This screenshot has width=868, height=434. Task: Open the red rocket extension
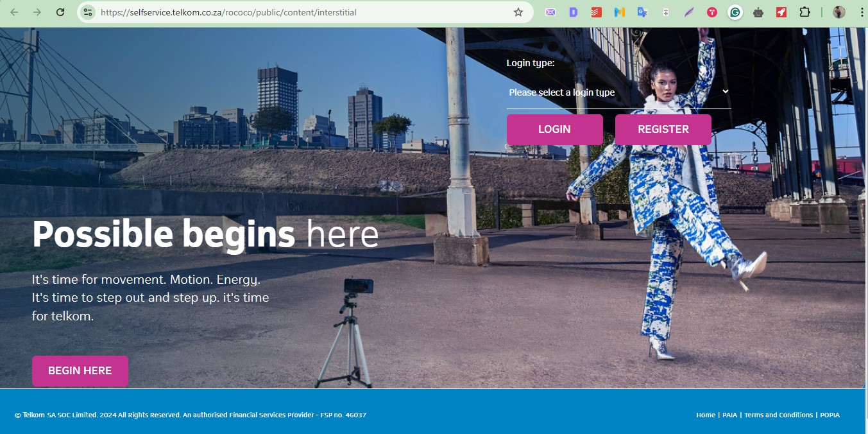(781, 12)
